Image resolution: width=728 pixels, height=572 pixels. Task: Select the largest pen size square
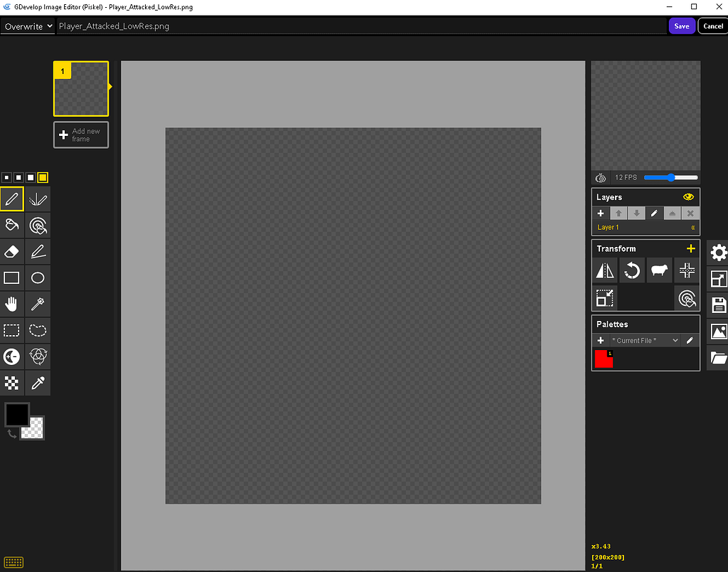[42, 177]
